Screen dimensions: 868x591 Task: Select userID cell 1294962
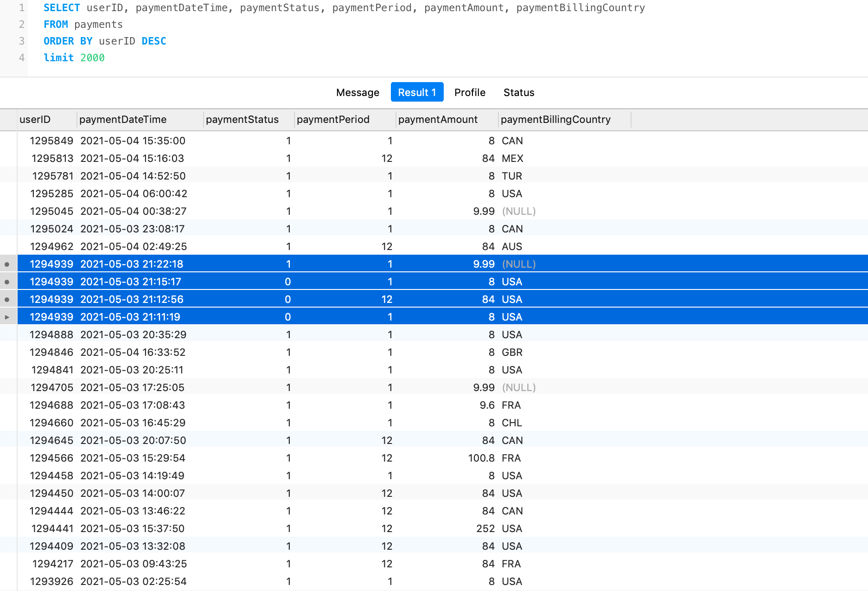[51, 246]
